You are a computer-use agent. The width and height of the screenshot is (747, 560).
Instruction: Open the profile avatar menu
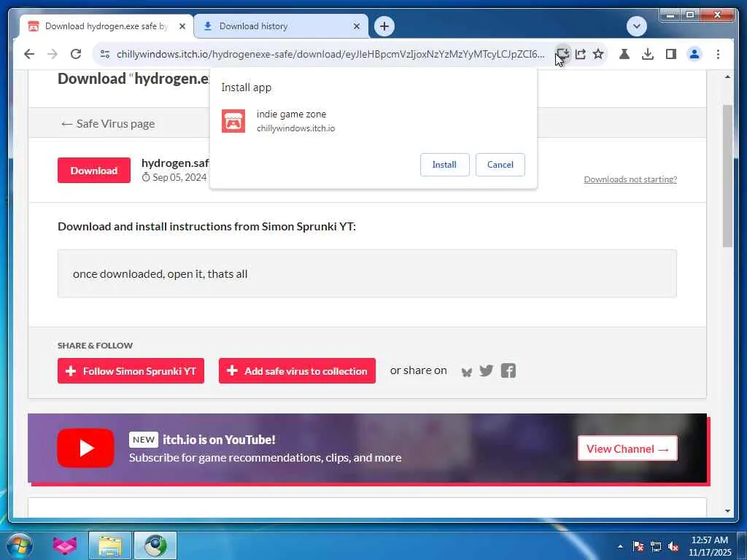(694, 54)
